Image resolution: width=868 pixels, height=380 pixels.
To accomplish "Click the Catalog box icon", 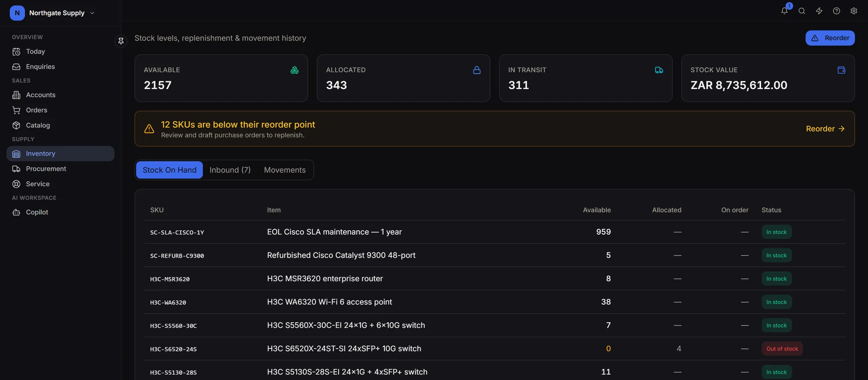I will 16,126.
